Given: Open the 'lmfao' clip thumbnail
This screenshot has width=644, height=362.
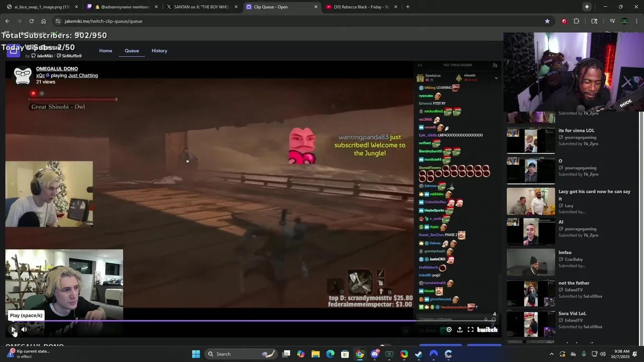Looking at the screenshot, I should [x=531, y=262].
